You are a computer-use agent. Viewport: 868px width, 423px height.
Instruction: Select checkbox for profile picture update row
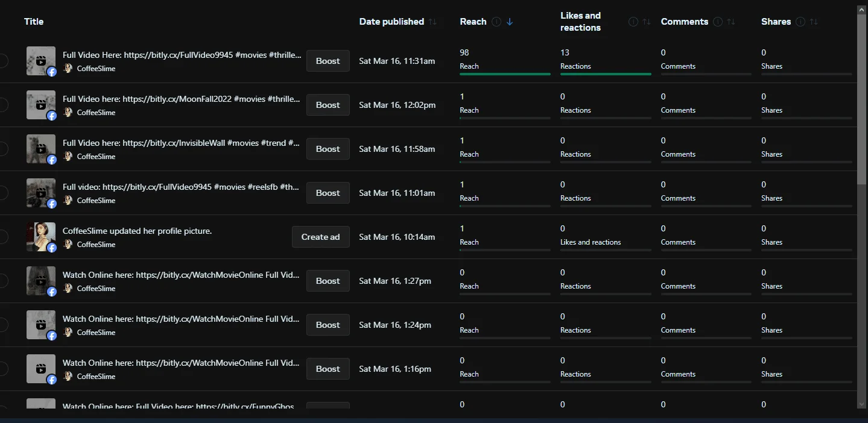pyautogui.click(x=2, y=237)
